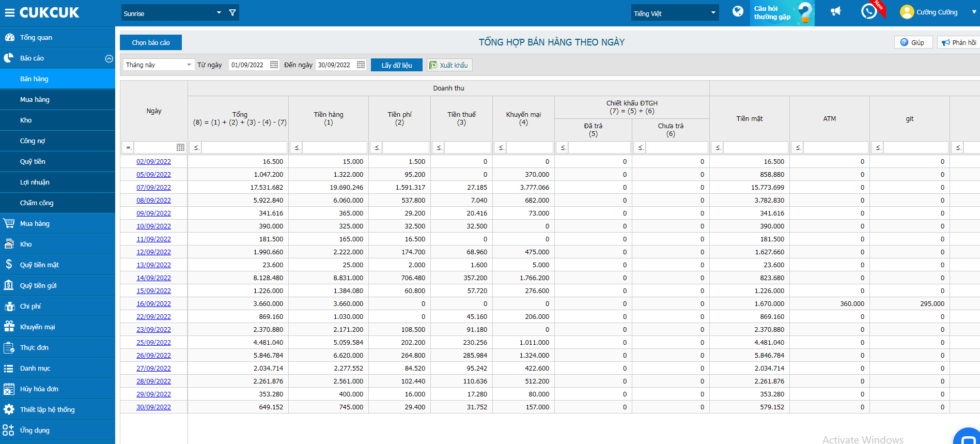
Task: Open Kho warehouse section with icon
Action: pos(57,244)
